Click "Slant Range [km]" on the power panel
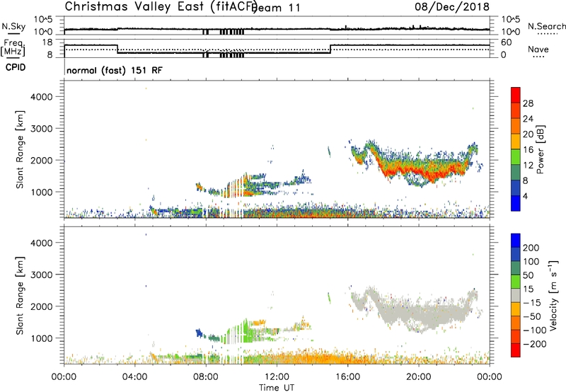This screenshot has height=392, width=566. coord(20,149)
